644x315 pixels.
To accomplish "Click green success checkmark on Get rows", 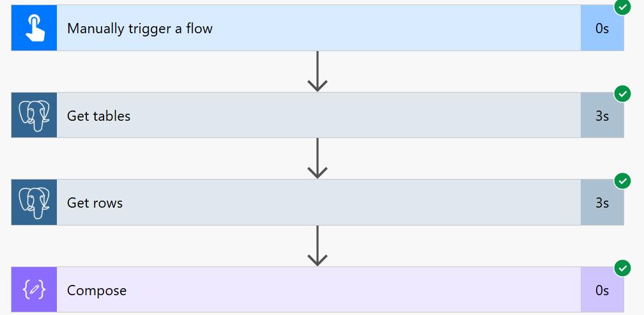I will click(x=622, y=181).
